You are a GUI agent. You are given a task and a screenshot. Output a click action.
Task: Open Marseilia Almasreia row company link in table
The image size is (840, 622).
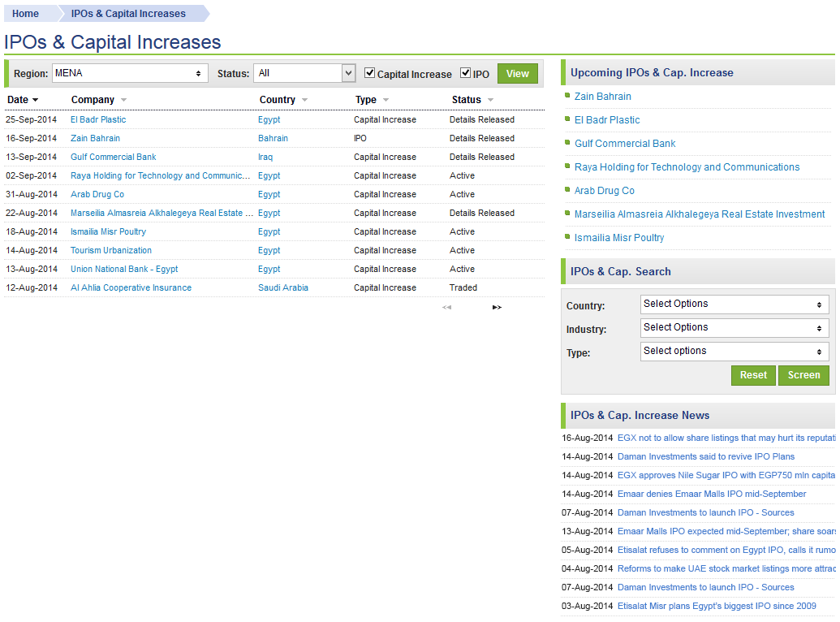162,214
